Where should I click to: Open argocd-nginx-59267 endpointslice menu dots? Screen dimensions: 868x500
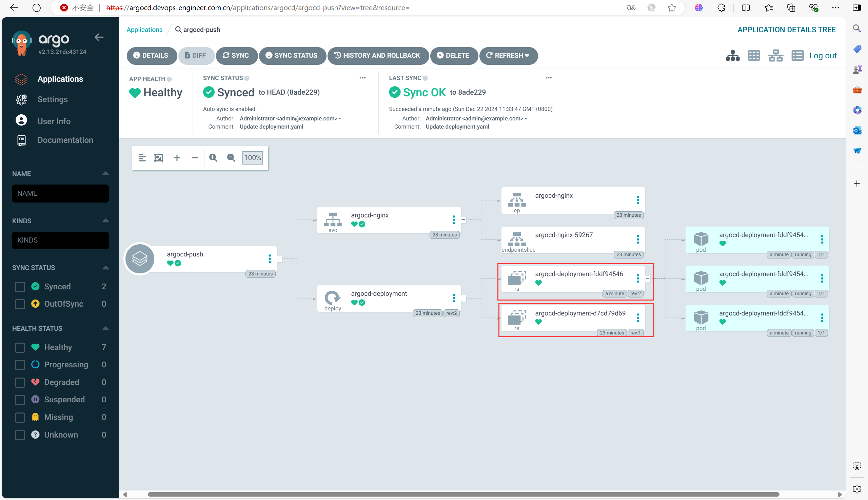638,240
